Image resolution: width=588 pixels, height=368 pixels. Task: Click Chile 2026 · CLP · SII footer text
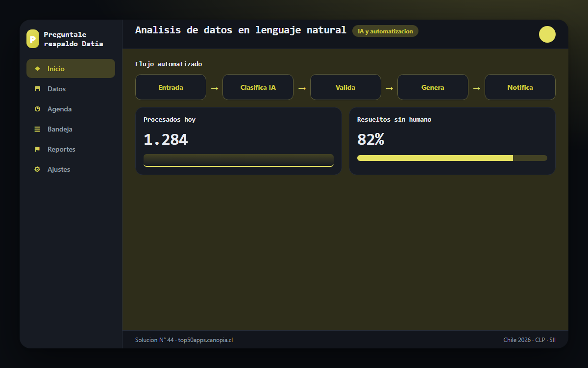[529, 340]
